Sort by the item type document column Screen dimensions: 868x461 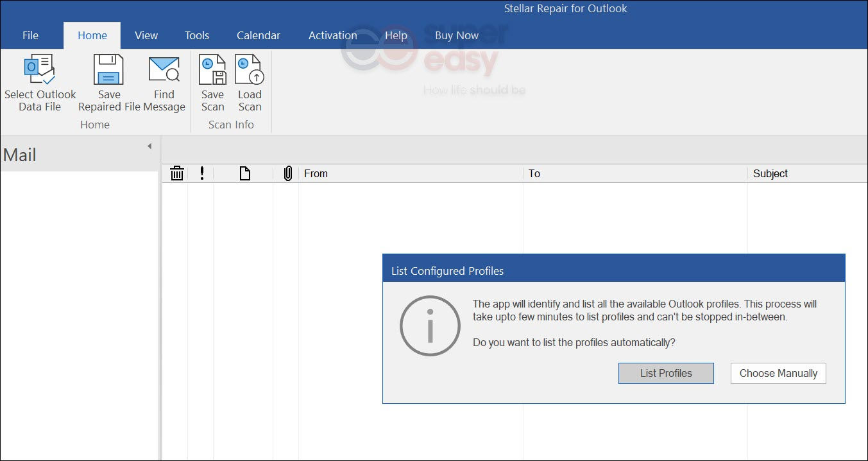[x=244, y=173]
